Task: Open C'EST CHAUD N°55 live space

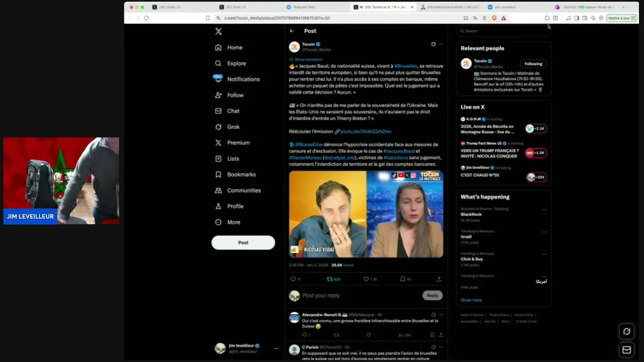Action: tap(503, 172)
